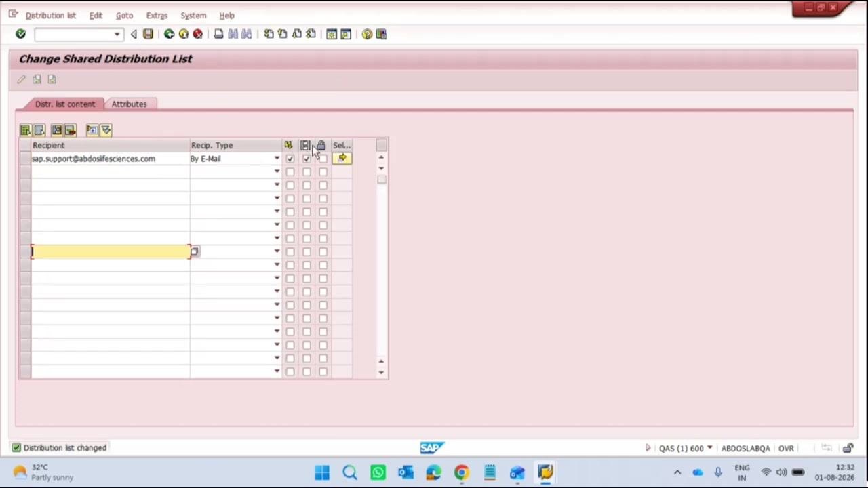Click the lock icon in status bar

[848, 448]
